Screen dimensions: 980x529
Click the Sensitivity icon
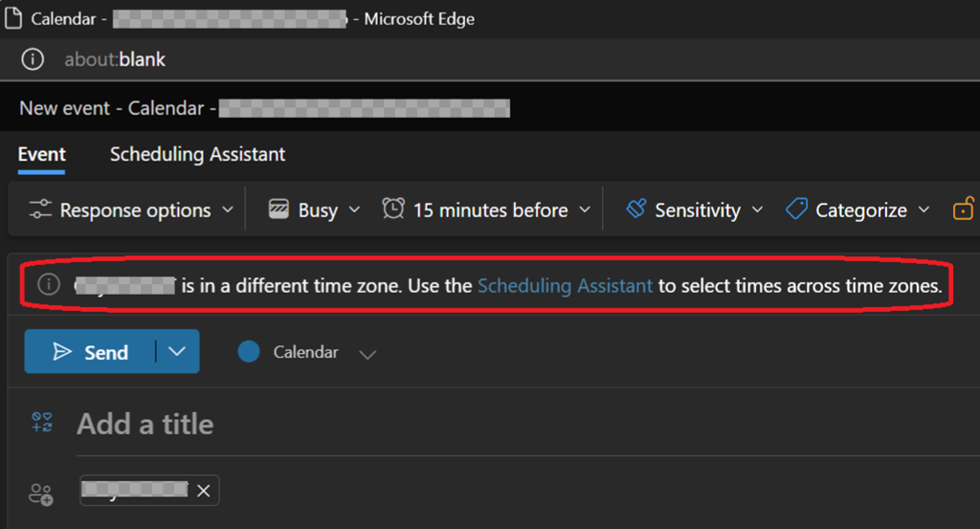(x=636, y=209)
